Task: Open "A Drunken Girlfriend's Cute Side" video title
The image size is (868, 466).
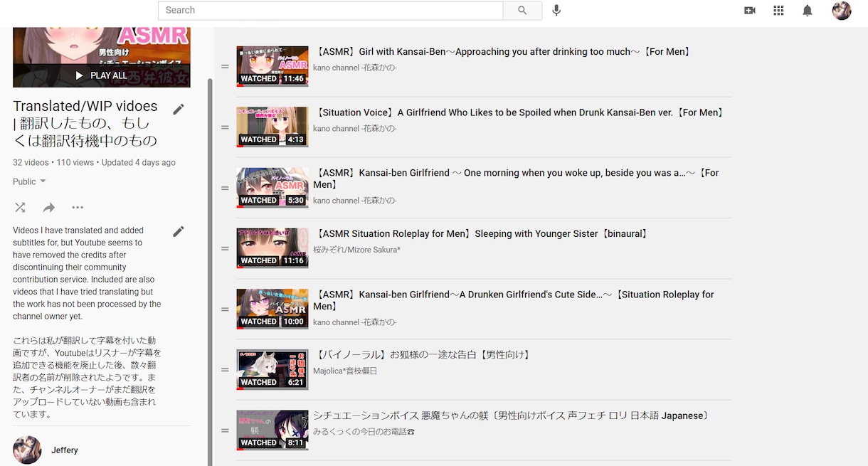Action: [x=514, y=300]
